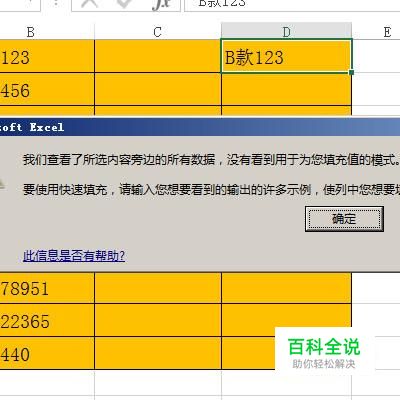The image size is (400, 400).
Task: Click the cell with value 78951
Action: tap(47, 288)
